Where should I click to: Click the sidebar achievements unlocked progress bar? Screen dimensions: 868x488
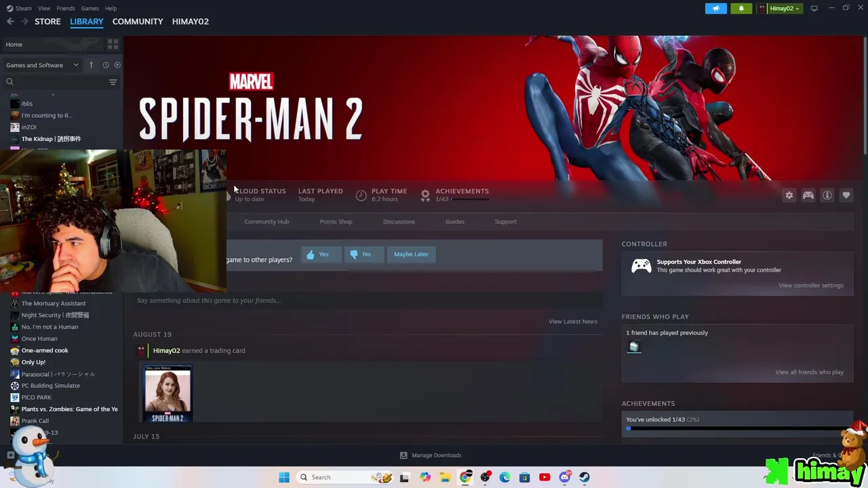(737, 428)
